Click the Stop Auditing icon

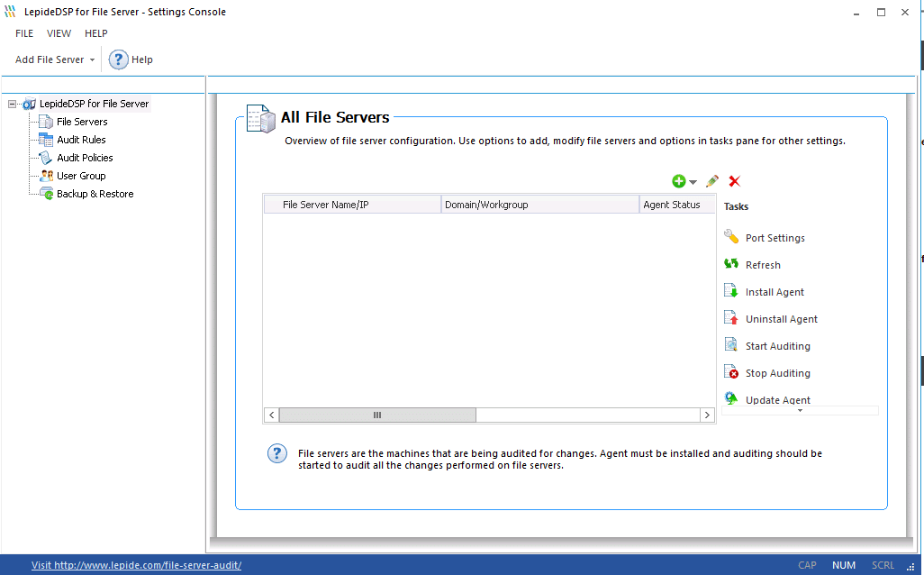click(730, 371)
